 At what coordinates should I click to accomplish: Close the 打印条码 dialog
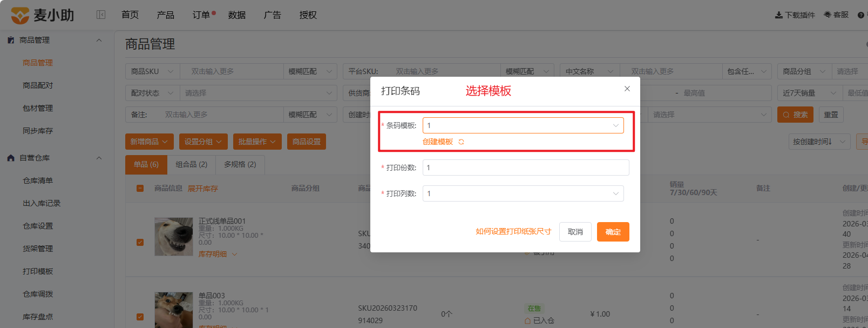point(627,89)
